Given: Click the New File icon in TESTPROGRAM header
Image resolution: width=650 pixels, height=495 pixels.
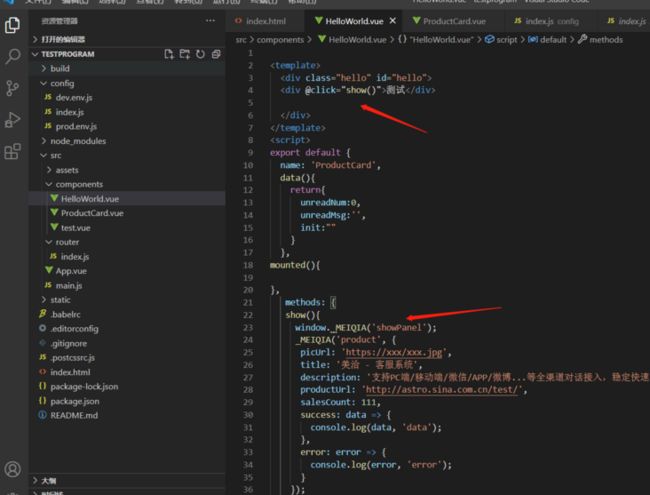Looking at the screenshot, I should tap(169, 54).
